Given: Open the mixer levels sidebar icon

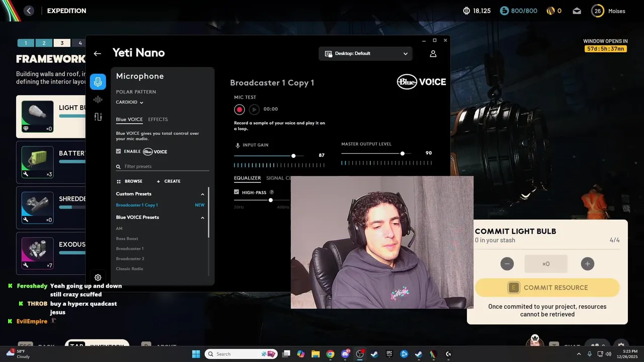Looking at the screenshot, I should point(98,117).
